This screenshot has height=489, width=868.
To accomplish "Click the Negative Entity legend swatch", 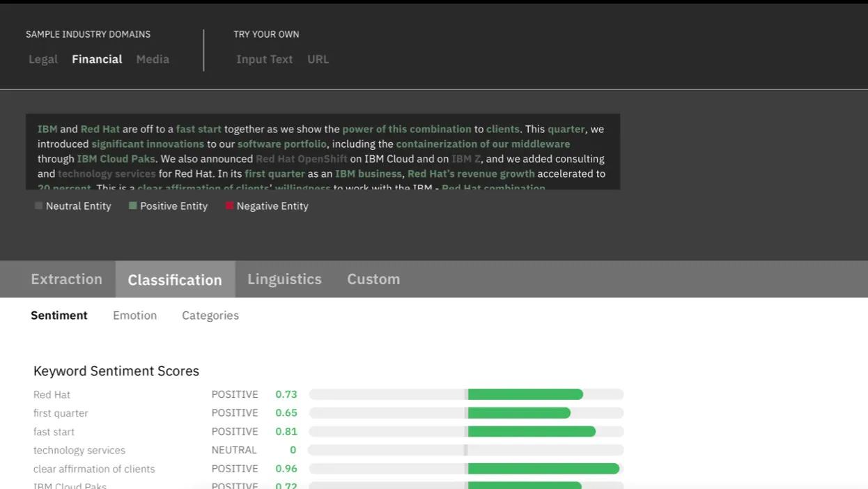I will (x=229, y=205).
